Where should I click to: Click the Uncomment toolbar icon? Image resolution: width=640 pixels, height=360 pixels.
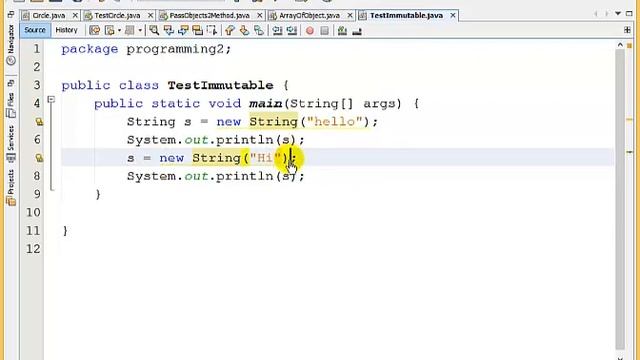point(357,31)
